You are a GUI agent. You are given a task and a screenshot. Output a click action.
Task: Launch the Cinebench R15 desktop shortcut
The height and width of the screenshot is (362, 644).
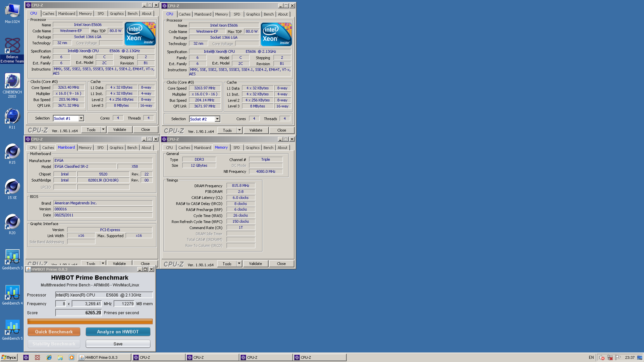pos(12,154)
